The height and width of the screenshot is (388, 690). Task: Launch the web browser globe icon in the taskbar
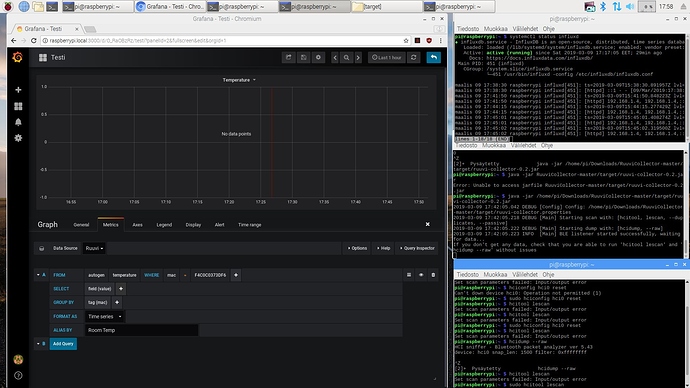click(24, 6)
